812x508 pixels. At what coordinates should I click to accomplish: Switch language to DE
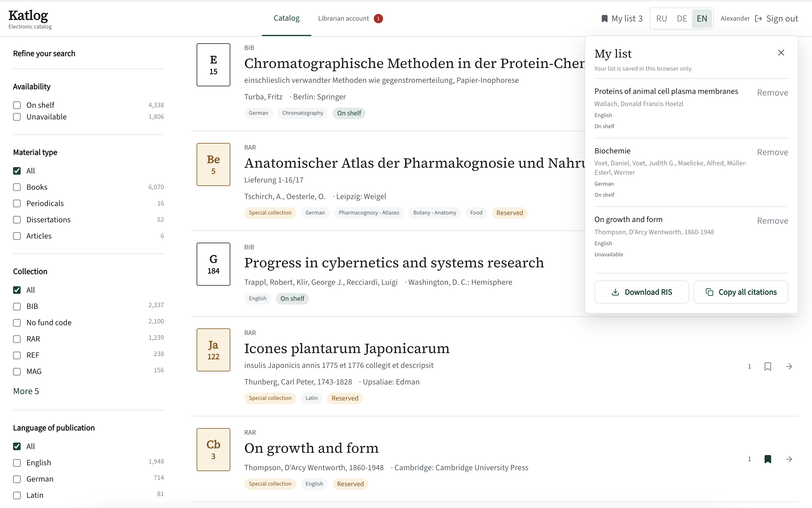coord(681,19)
